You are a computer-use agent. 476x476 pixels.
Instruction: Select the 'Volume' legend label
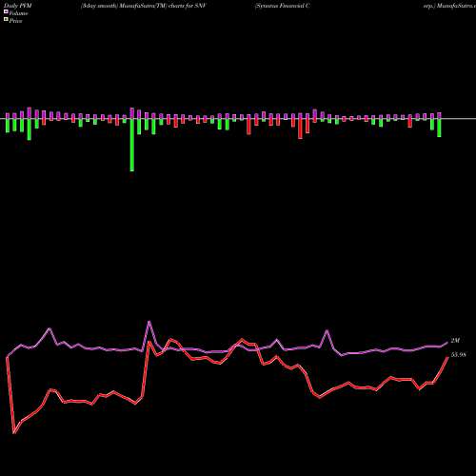click(18, 13)
